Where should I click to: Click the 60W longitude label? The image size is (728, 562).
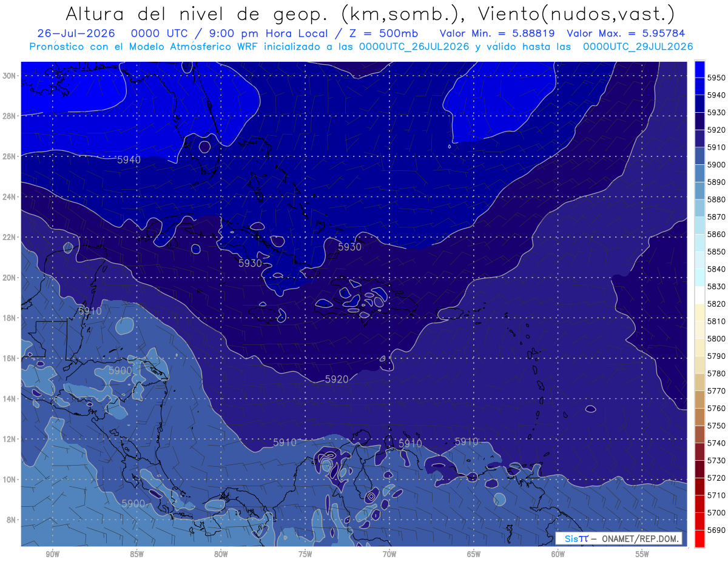point(558,554)
